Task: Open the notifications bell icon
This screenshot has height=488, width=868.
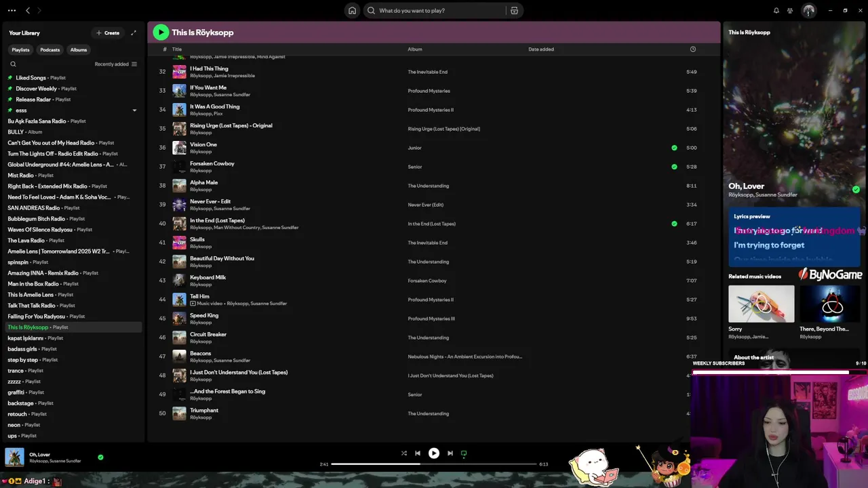Action: (776, 10)
